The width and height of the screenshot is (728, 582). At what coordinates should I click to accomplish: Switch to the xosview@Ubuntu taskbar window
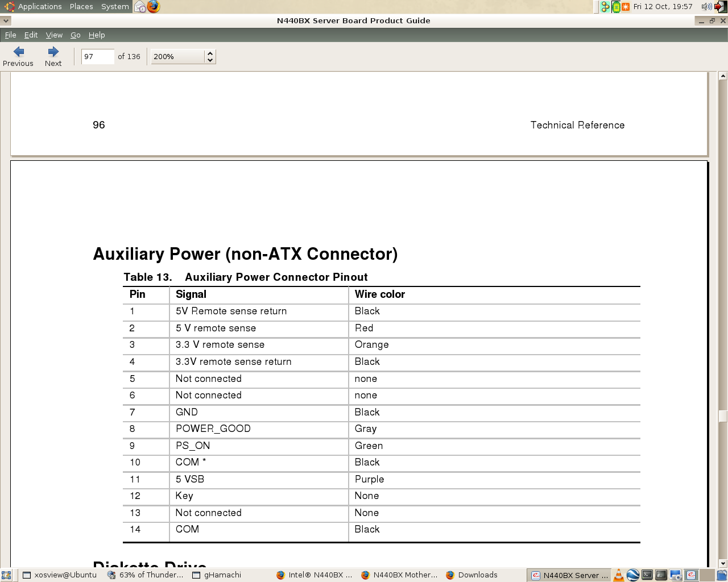pyautogui.click(x=59, y=575)
